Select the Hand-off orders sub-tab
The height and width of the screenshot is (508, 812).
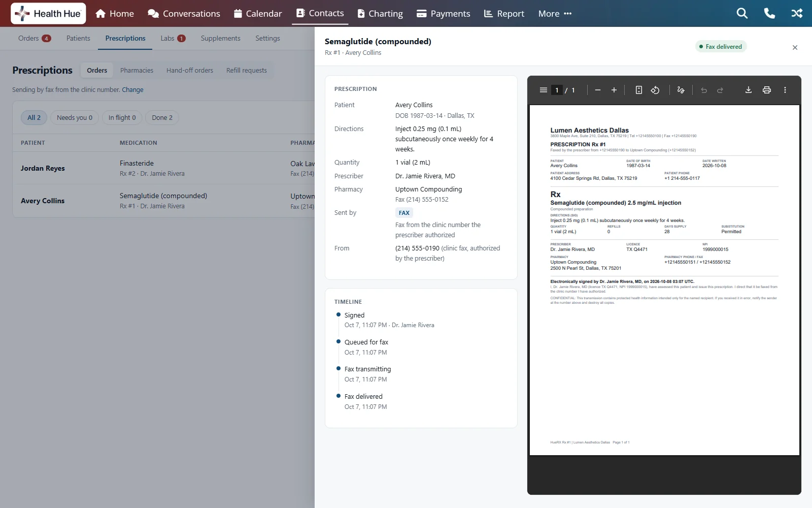(x=190, y=70)
